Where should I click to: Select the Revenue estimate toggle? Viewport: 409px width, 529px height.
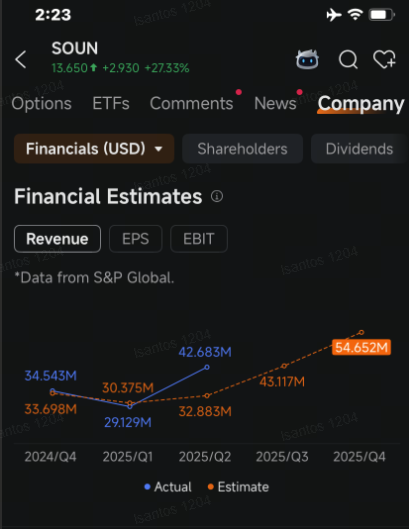click(x=57, y=239)
